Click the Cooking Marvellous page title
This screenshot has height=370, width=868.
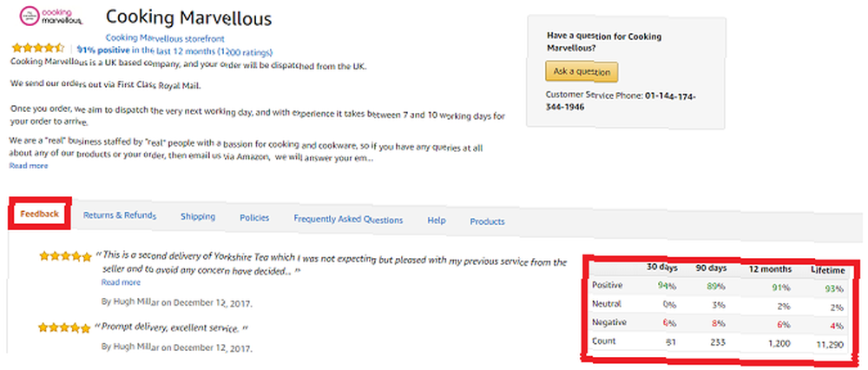(x=188, y=17)
